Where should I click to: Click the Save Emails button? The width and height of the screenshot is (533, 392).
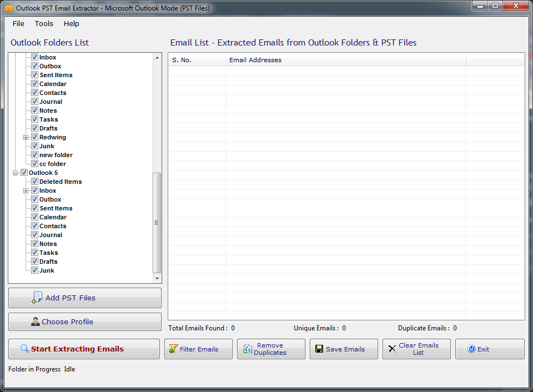pos(344,349)
